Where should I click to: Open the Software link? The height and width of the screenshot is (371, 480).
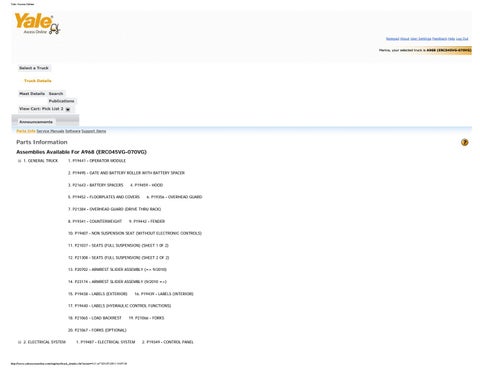73,131
